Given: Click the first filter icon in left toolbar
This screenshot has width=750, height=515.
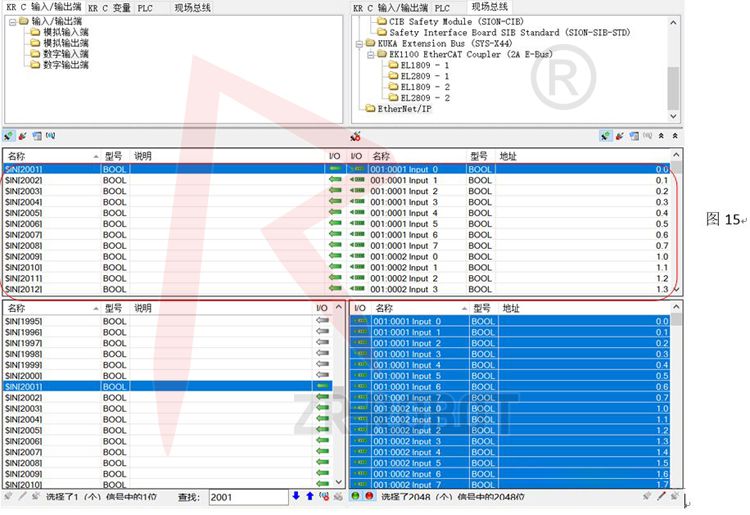Looking at the screenshot, I should coord(9,135).
